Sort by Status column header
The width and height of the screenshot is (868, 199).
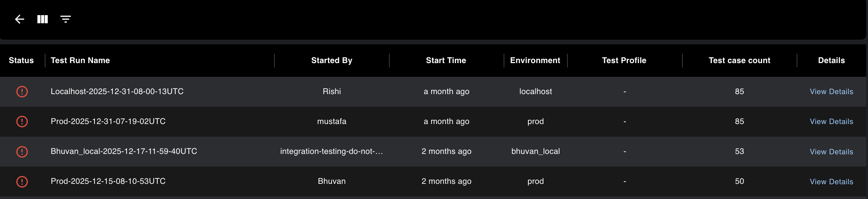point(21,61)
